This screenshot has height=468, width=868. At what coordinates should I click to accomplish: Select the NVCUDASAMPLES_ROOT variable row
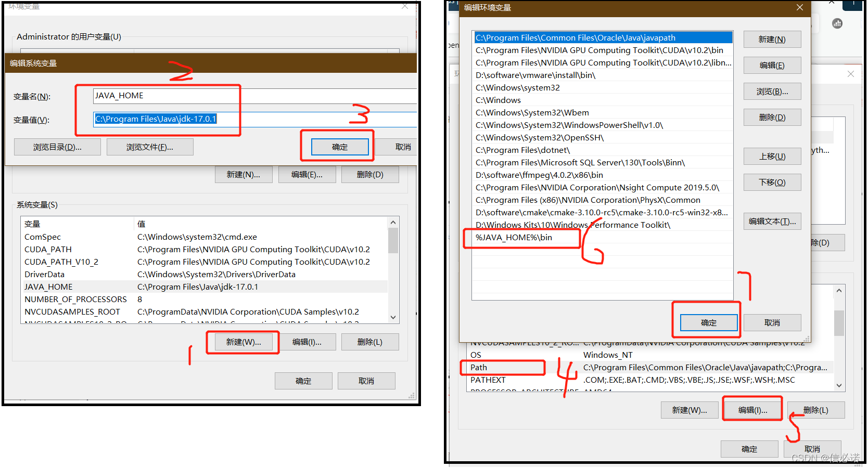[x=205, y=312]
